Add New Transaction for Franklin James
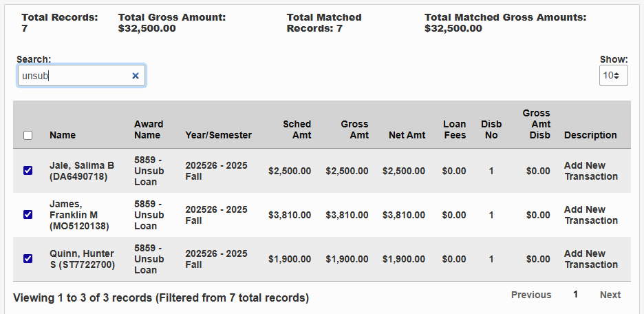Image resolution: width=644 pixels, height=314 pixels. coord(590,215)
